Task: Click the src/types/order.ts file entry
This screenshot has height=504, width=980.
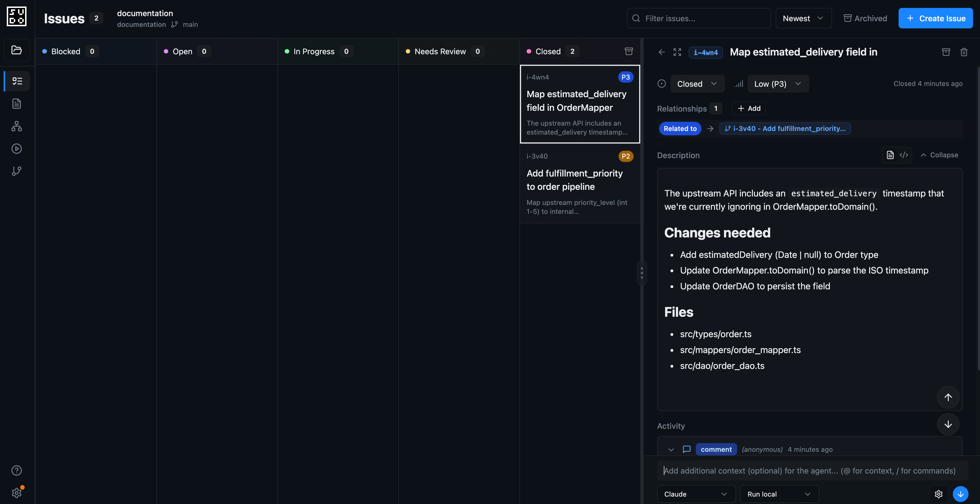Action: (x=716, y=334)
